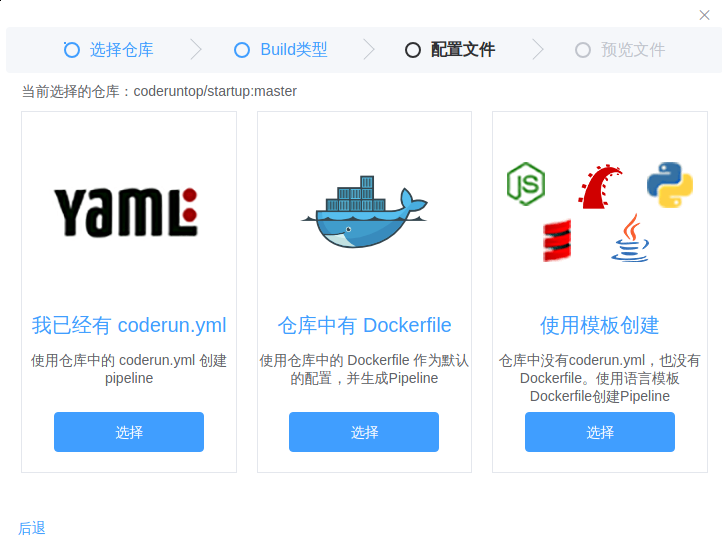This screenshot has height=552, width=722.
Task: Click the 当前选择的仓库 coderuntop/startup:master text
Action: (x=159, y=91)
